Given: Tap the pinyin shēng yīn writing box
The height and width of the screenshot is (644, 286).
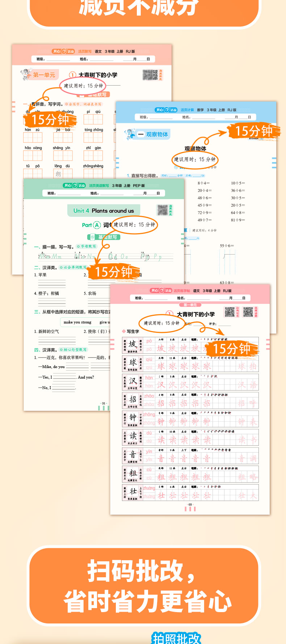Looking at the screenshot, I should [63, 156].
